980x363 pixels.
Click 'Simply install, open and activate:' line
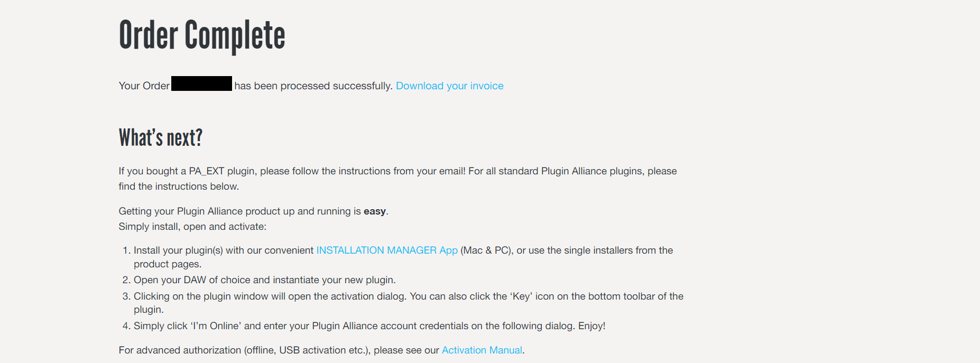click(x=192, y=227)
